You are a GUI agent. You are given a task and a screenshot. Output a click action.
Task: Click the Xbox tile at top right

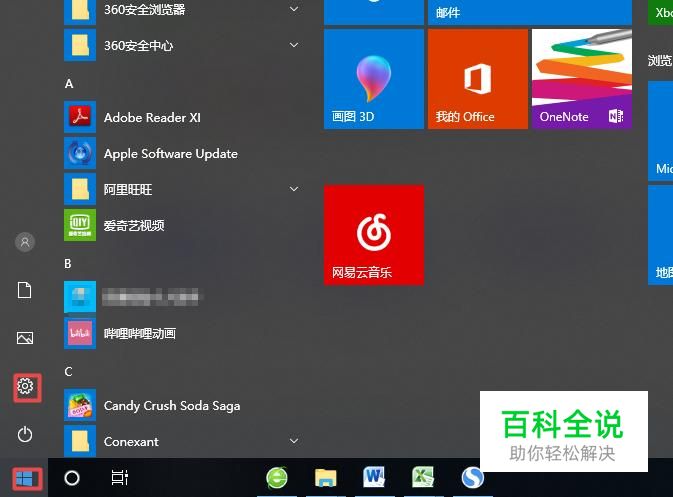point(661,12)
